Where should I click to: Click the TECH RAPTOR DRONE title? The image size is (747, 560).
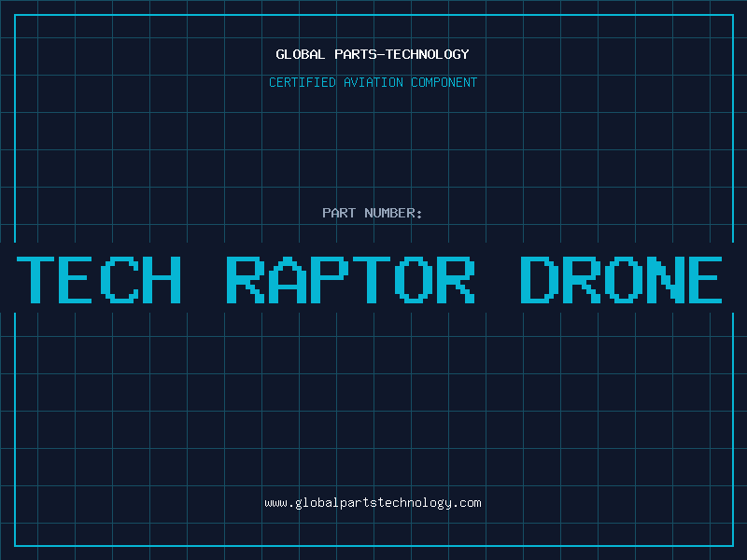pos(370,280)
